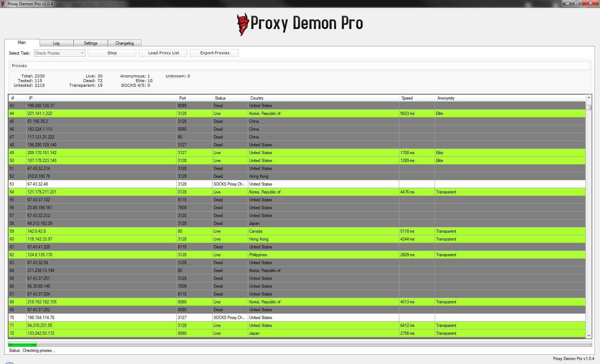Click the Proxy Demon Pro v1.0.4 footer
The height and width of the screenshot is (364, 600).
click(574, 359)
